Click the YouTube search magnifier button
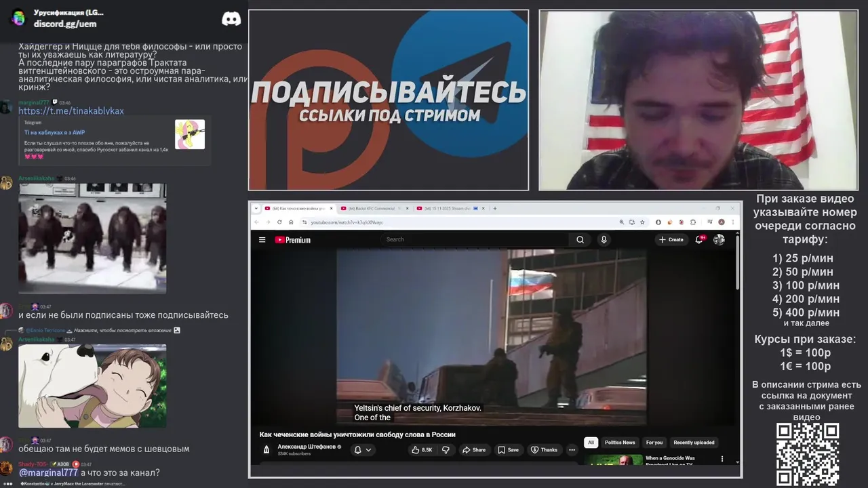The height and width of the screenshot is (488, 868). [x=580, y=239]
